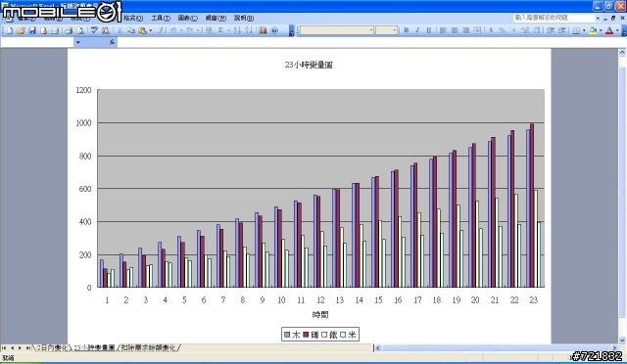This screenshot has height=364, width=627.
Task: Click the Print icon in toolbar
Action: coord(69,30)
